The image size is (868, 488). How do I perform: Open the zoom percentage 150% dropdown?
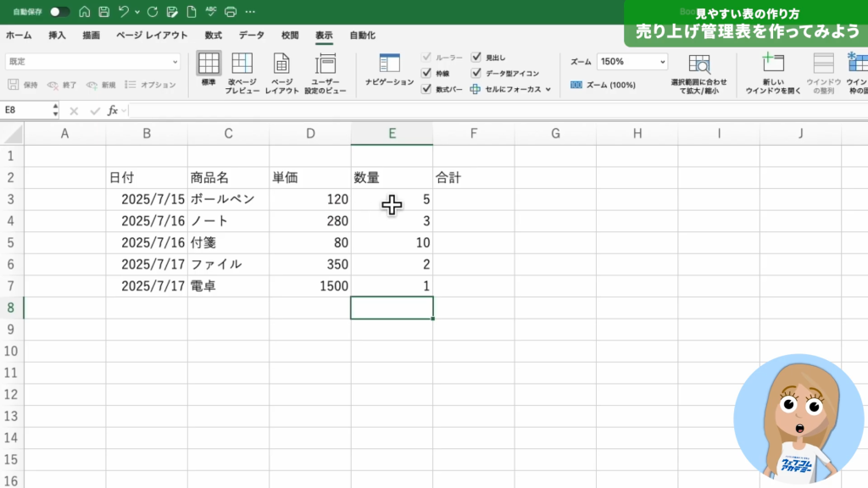tap(660, 62)
